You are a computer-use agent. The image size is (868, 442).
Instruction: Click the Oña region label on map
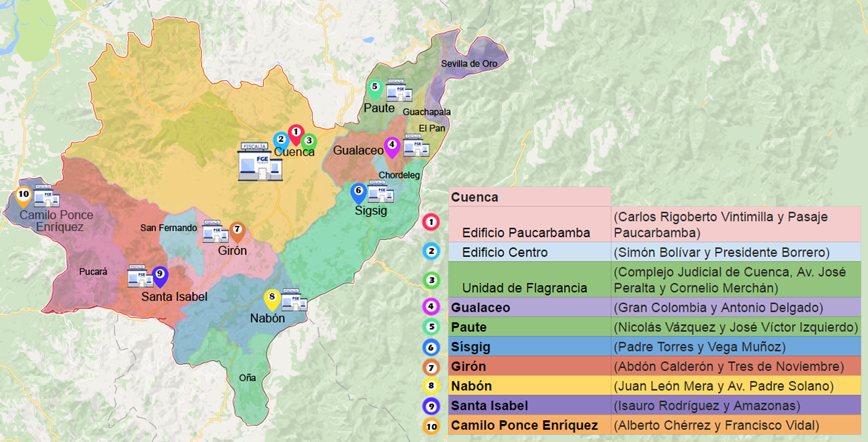point(247,378)
